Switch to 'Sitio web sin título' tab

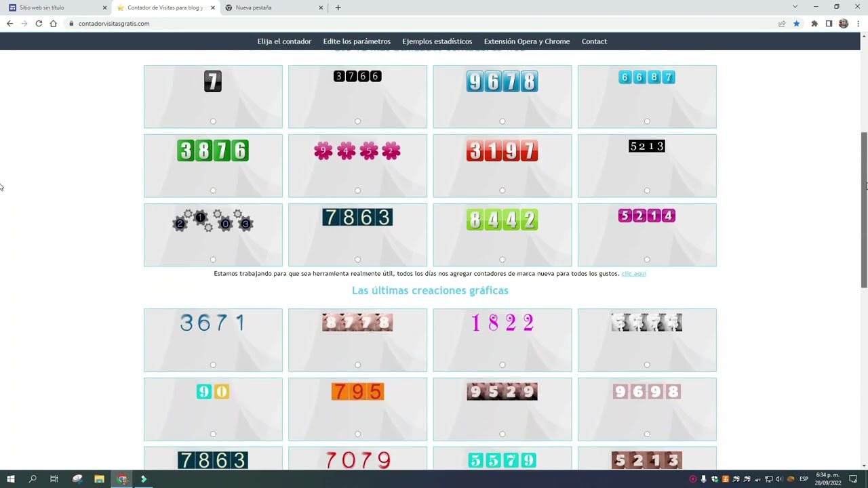56,7
